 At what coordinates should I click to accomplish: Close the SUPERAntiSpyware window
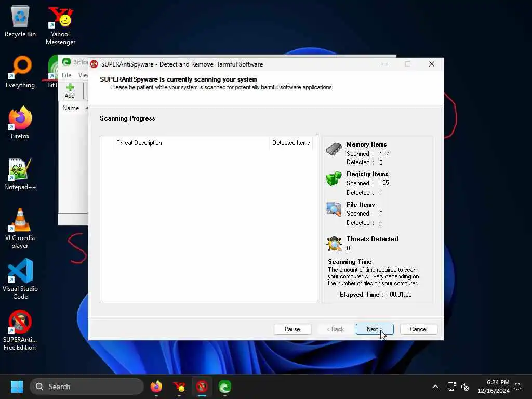(432, 64)
